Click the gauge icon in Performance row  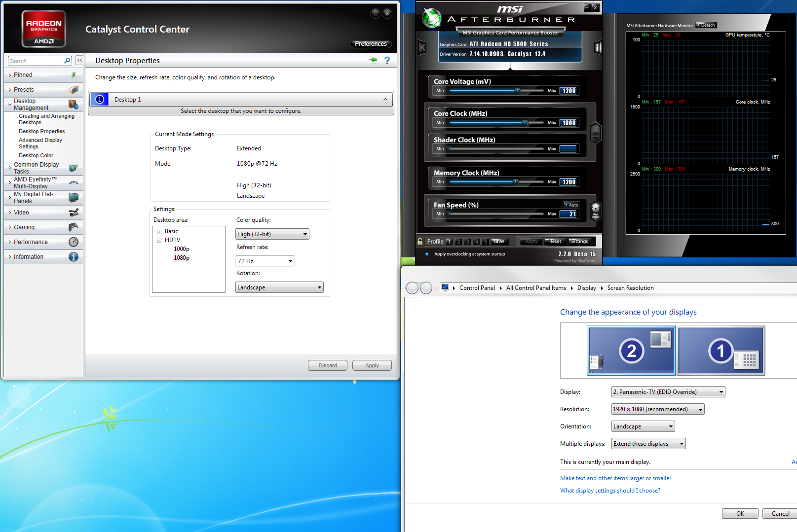(74, 242)
